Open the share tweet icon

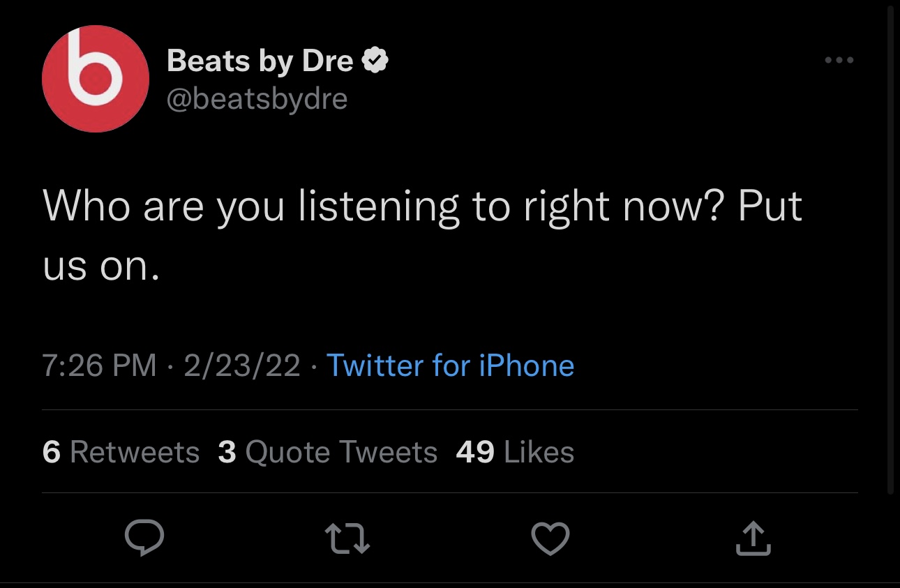click(753, 538)
